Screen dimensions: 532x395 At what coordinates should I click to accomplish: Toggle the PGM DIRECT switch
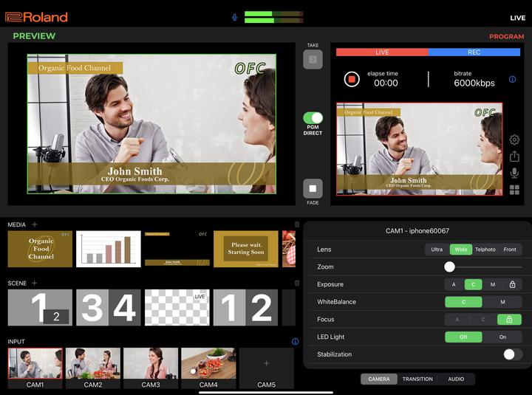pyautogui.click(x=313, y=118)
